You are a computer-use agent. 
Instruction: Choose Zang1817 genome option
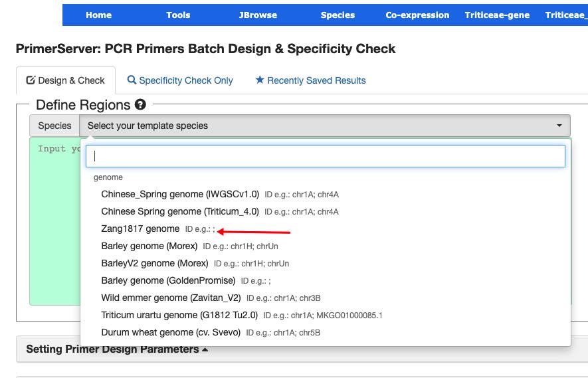pyautogui.click(x=140, y=229)
